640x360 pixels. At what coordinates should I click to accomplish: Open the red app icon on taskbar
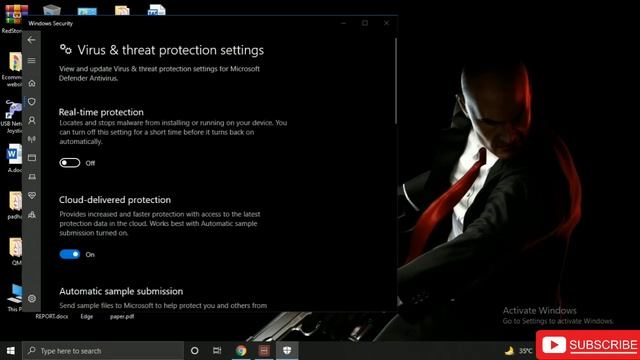[x=264, y=351]
